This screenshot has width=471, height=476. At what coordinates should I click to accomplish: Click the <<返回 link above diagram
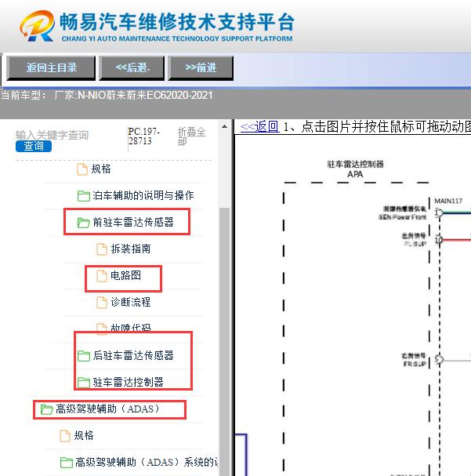click(259, 126)
